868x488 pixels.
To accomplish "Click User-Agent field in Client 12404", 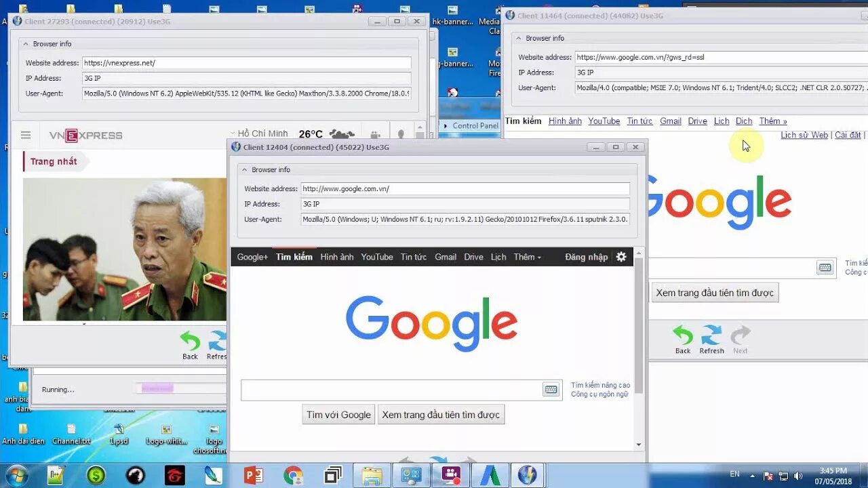I will pyautogui.click(x=465, y=219).
